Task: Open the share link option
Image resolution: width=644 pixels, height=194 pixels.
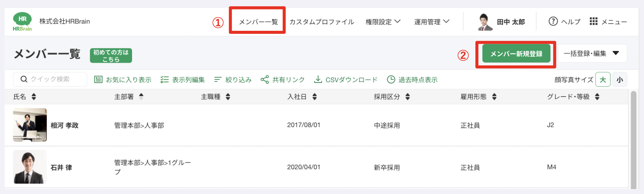Action: coord(283,80)
